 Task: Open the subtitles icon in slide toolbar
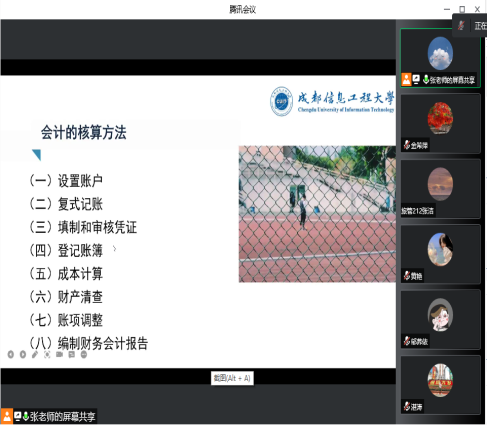(x=72, y=354)
